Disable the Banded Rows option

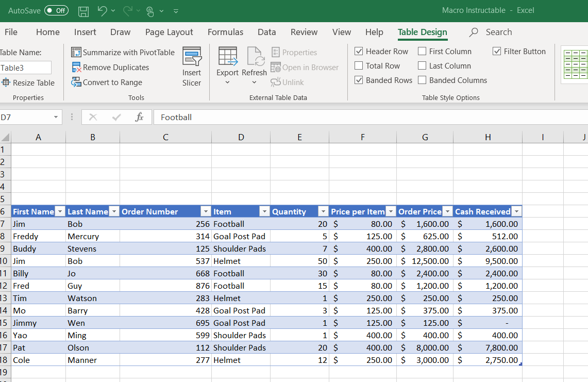(359, 80)
